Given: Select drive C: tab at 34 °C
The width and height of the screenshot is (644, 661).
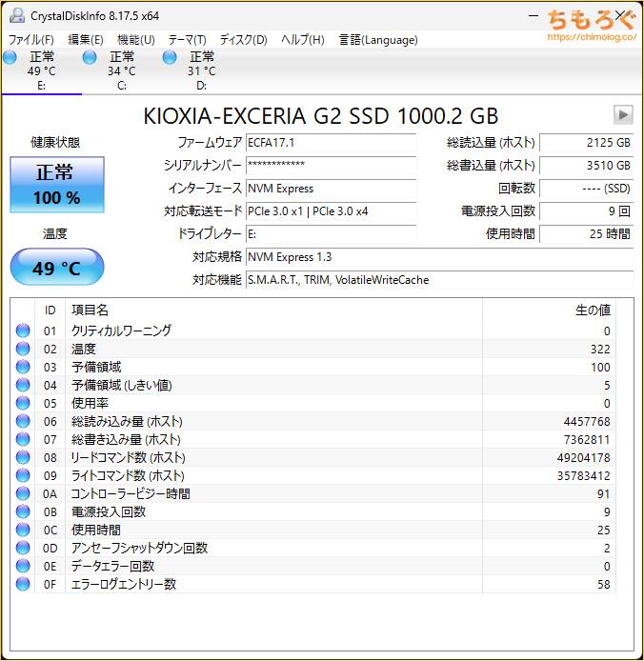Looking at the screenshot, I should click(x=121, y=70).
